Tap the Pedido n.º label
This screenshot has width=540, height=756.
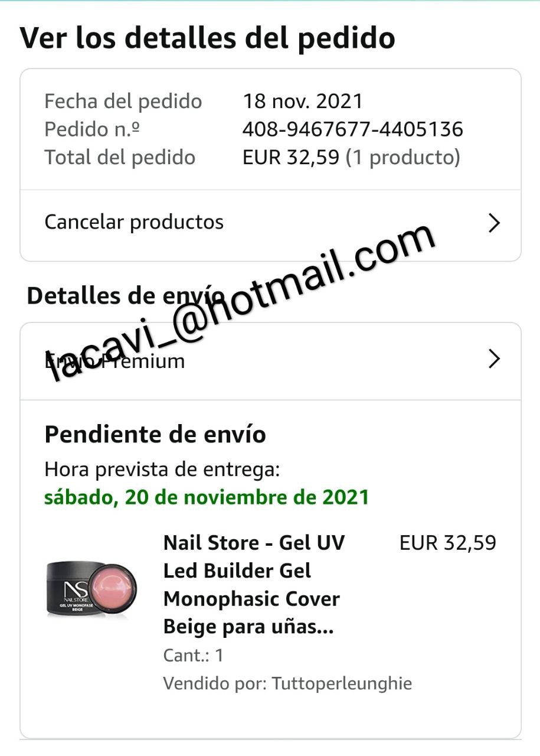click(x=92, y=129)
